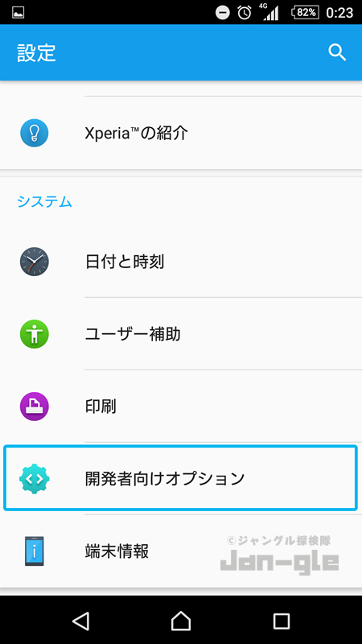Open 印刷 settings entry

(x=181, y=407)
